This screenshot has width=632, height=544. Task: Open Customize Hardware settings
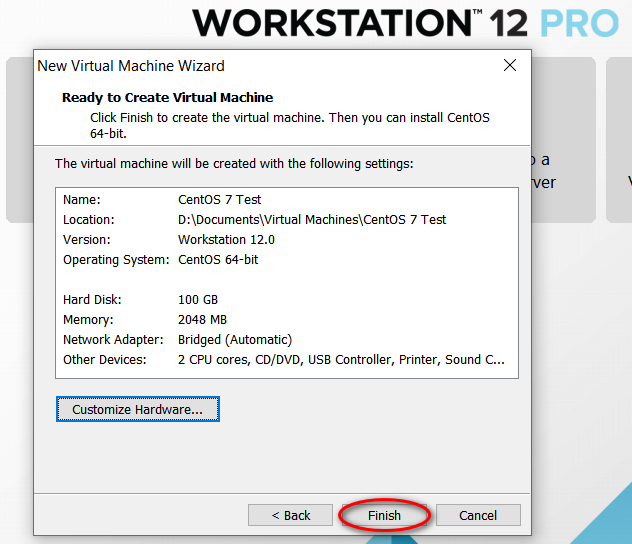click(x=138, y=409)
